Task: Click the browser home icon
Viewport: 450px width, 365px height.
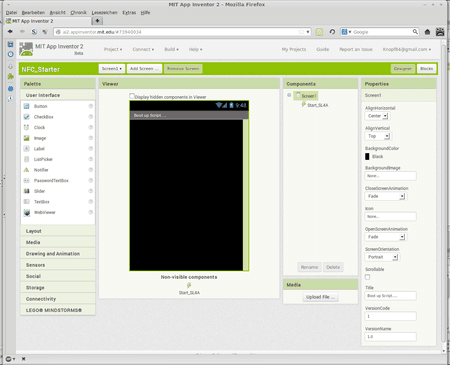Action: click(427, 32)
